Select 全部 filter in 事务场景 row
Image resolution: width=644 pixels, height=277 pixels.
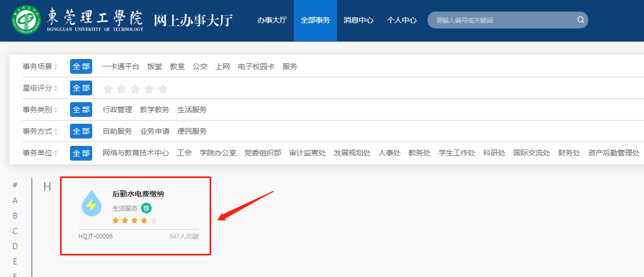tap(81, 66)
